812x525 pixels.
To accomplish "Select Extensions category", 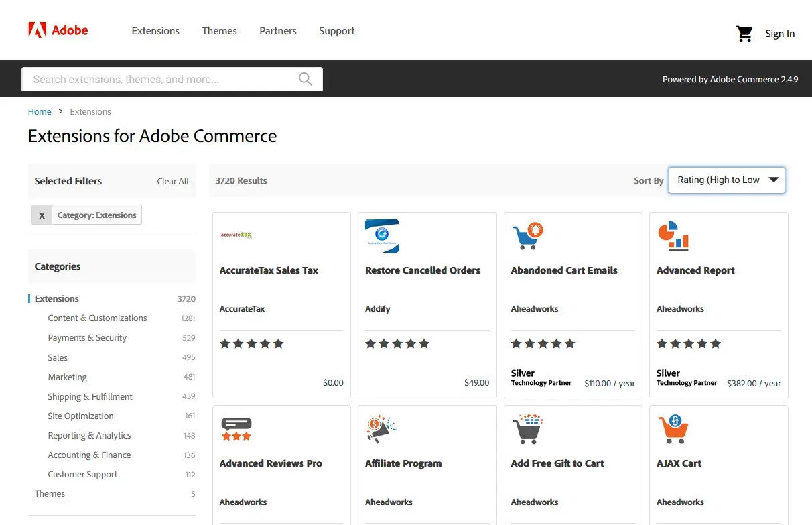I will point(57,299).
